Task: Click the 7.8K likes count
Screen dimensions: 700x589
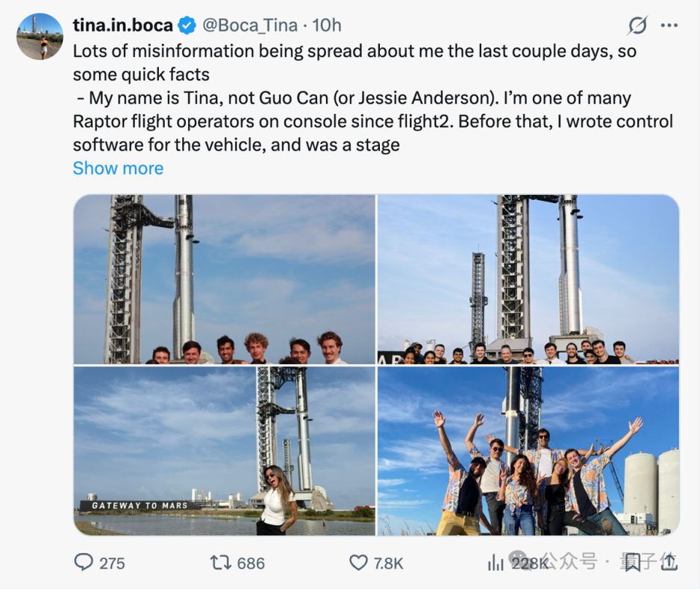Action: (388, 563)
